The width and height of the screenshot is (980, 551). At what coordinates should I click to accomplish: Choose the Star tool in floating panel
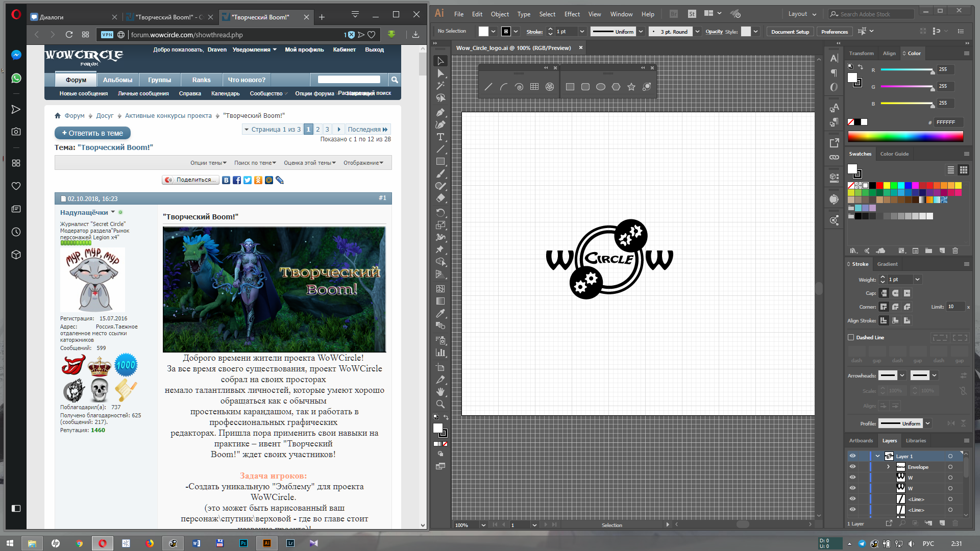631,87
